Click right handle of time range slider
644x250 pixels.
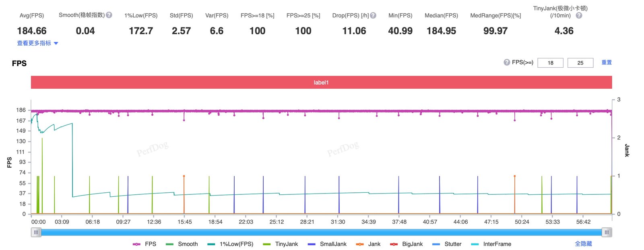pyautogui.click(x=607, y=232)
